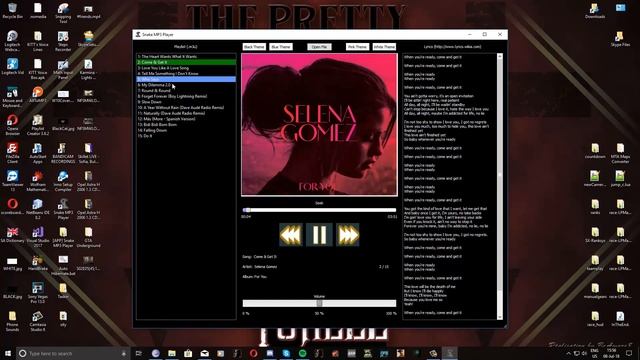The height and width of the screenshot is (360, 640).
Task: Open NetBeans IDE desktop shortcut
Action: tap(38, 209)
